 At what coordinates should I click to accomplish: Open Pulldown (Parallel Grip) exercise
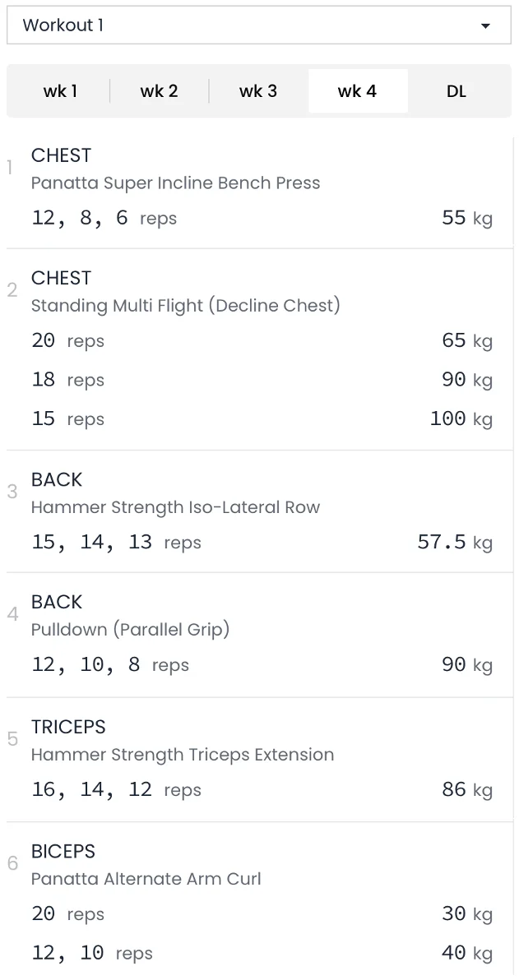point(130,630)
